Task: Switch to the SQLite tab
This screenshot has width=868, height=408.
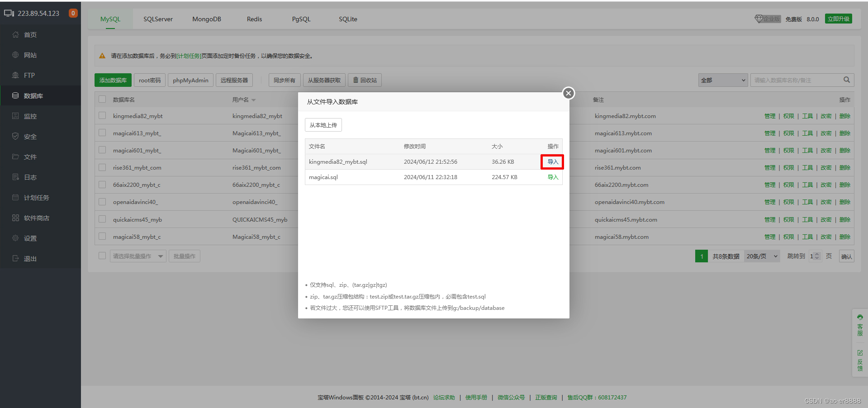Action: pos(348,19)
